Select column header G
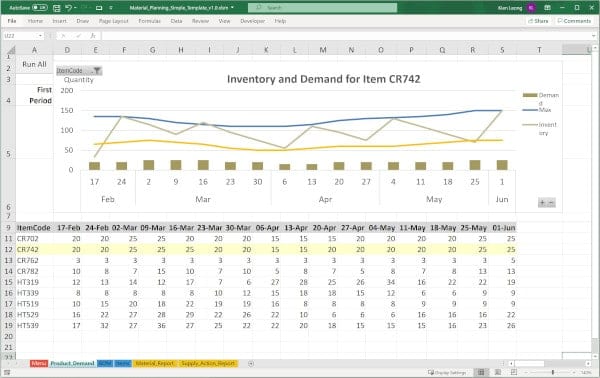600x378 pixels. (152, 50)
